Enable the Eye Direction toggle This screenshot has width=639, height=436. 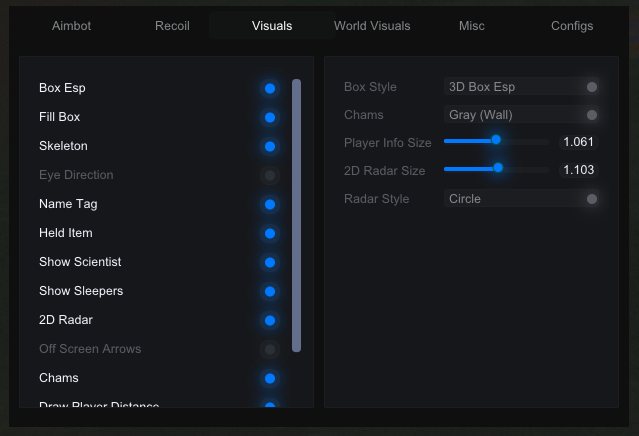(x=269, y=175)
